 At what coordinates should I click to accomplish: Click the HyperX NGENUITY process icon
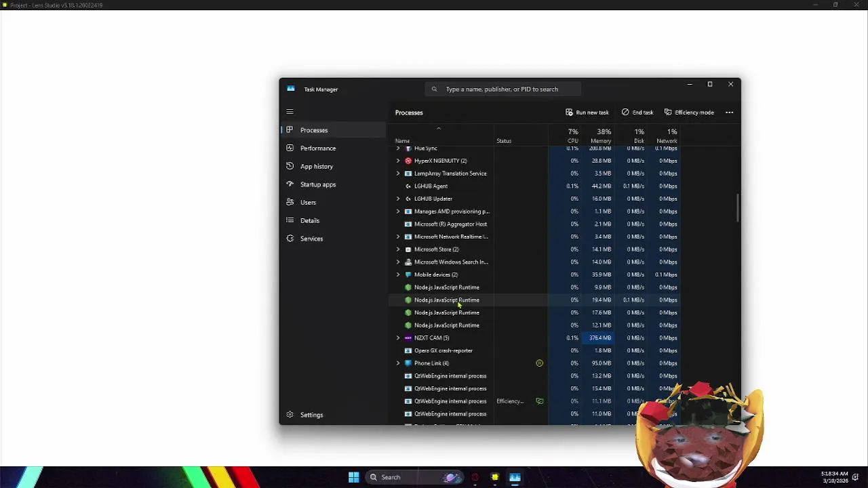(408, 161)
